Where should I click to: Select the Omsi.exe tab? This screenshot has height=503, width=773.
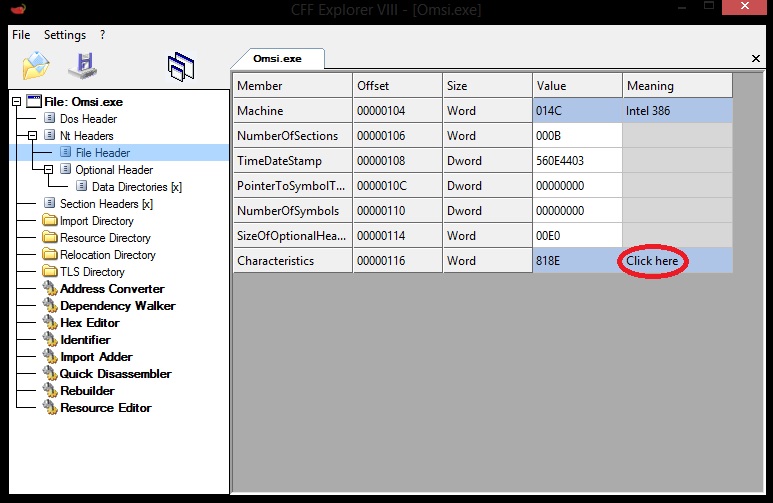click(x=279, y=59)
